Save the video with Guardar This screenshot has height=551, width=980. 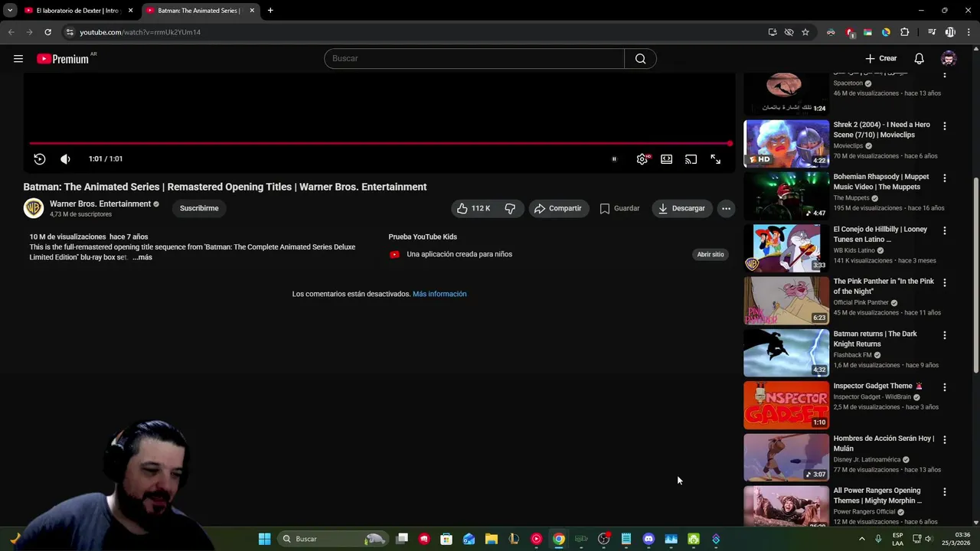(x=619, y=208)
